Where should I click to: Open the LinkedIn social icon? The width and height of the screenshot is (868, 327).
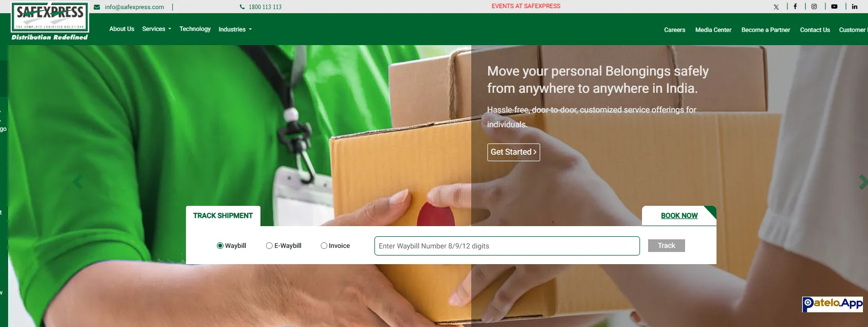pyautogui.click(x=854, y=7)
